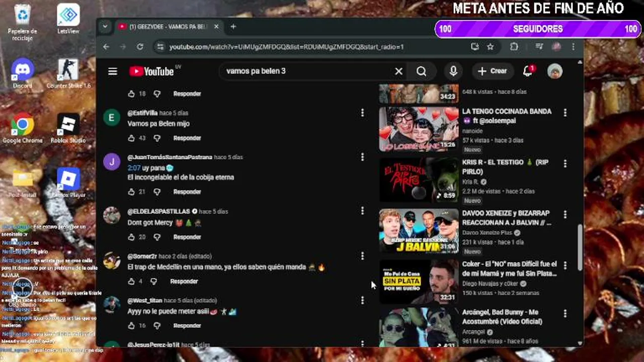
Task: Open Chrome three-dot menu
Action: point(573,47)
